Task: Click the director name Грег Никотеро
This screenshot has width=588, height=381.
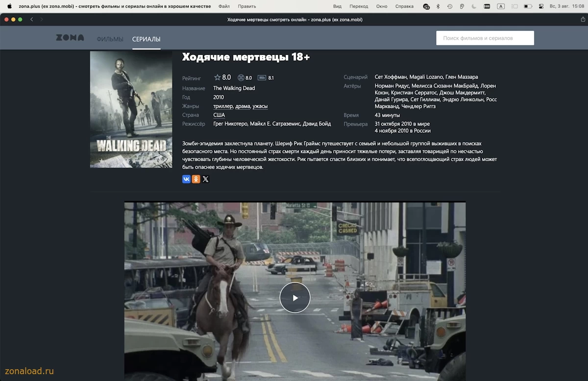Action: point(230,124)
